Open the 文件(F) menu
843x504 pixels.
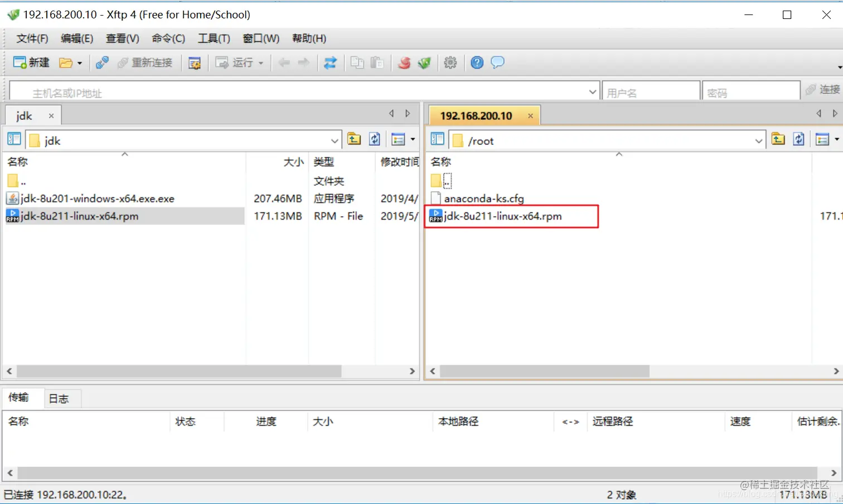point(32,38)
